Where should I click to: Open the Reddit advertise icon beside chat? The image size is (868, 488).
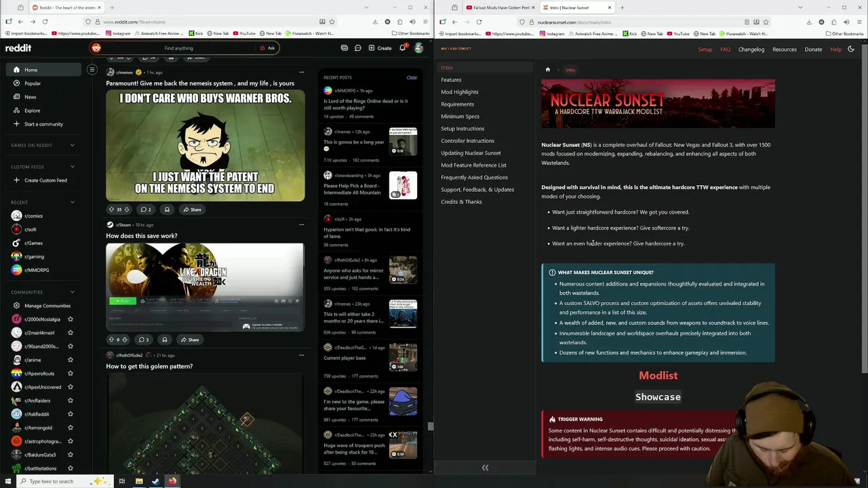click(344, 48)
